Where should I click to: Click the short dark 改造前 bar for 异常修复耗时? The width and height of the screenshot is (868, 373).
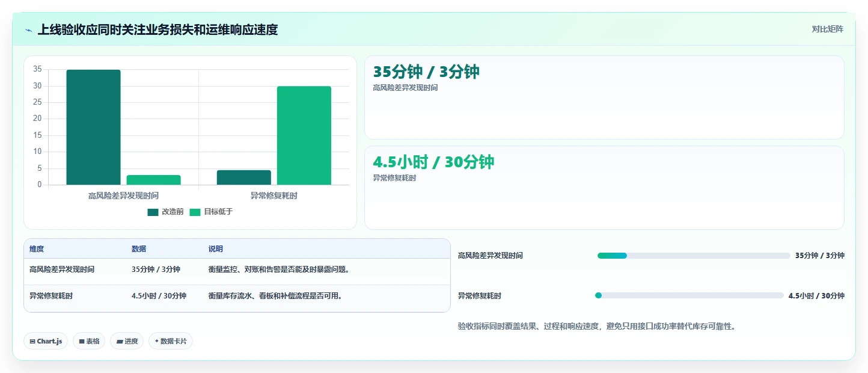coord(243,177)
